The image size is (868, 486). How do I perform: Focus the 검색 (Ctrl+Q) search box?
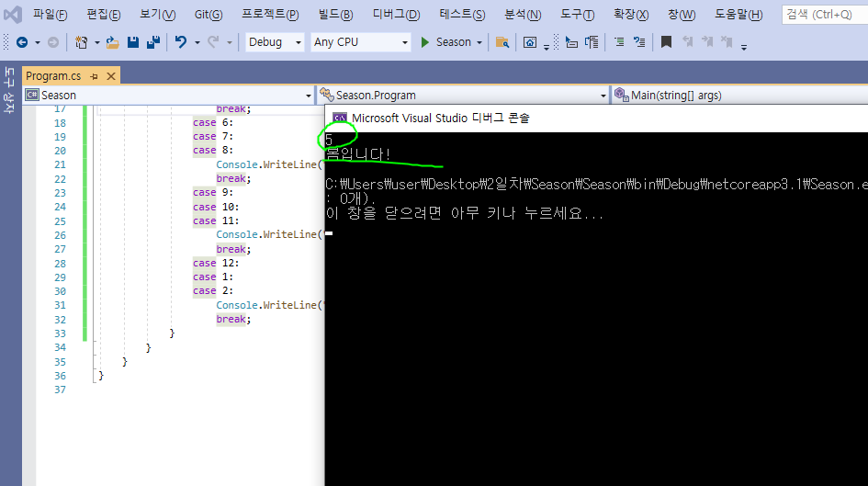coord(825,15)
